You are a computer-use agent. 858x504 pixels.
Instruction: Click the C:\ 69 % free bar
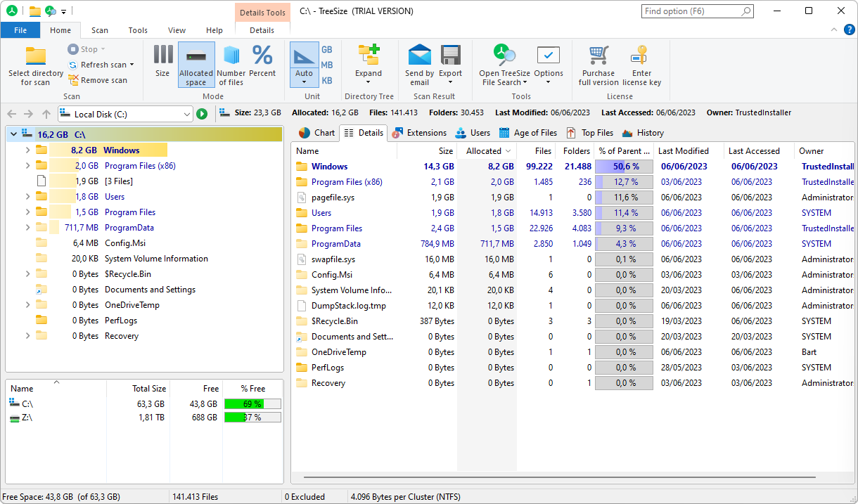[252, 404]
